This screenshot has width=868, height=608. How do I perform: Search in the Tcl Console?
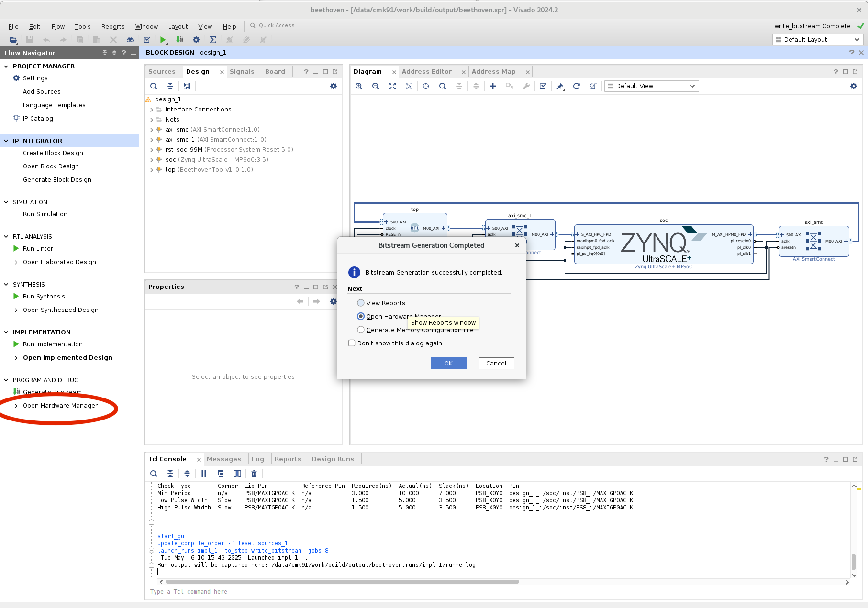154,474
